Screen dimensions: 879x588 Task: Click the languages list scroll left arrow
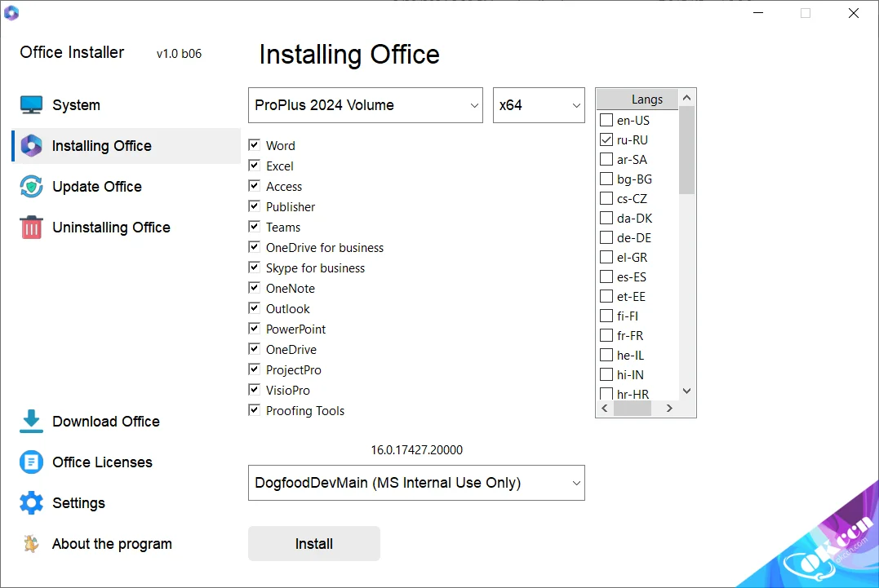(605, 409)
